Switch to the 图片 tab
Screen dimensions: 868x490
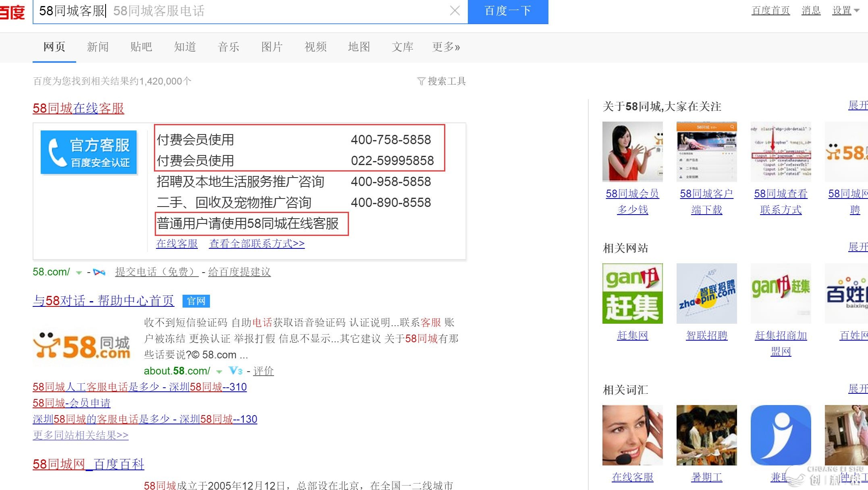click(x=272, y=47)
